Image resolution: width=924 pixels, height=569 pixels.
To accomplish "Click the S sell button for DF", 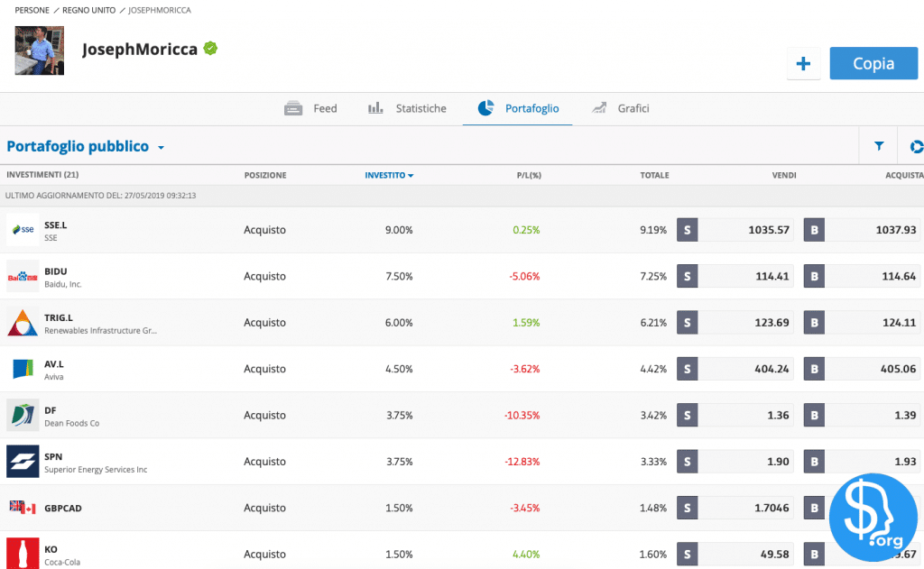I will [687, 416].
